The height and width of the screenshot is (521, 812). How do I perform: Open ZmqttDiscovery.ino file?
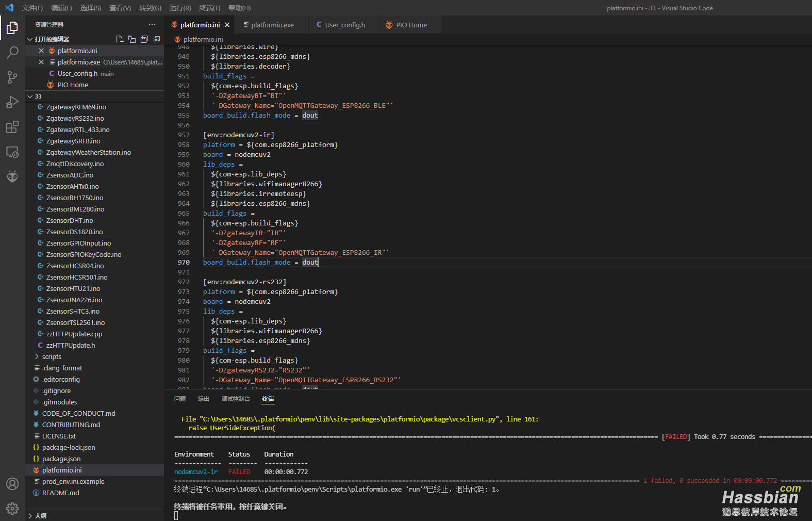tap(75, 164)
